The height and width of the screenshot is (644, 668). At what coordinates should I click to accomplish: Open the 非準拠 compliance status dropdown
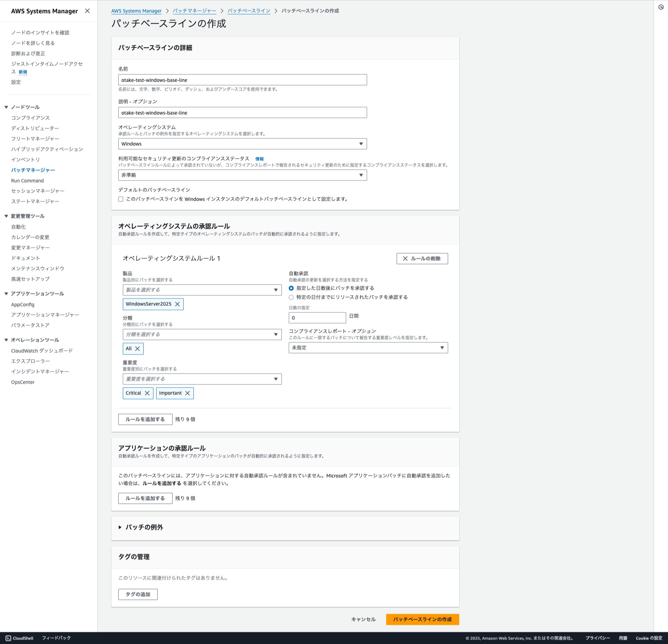coord(242,175)
